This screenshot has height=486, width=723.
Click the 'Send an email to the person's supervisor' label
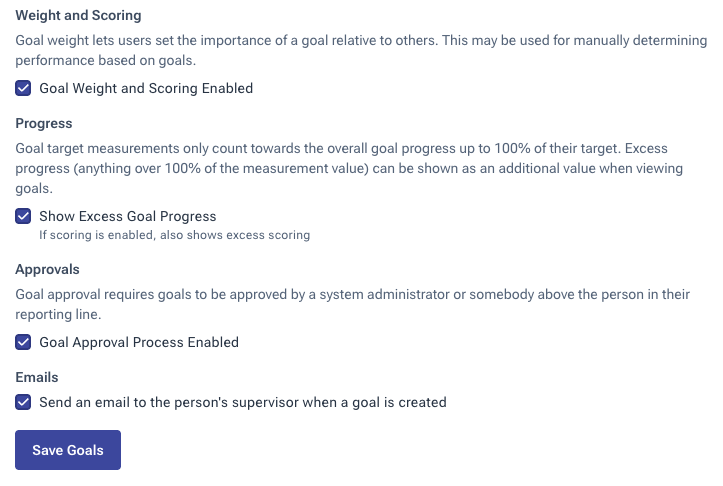click(x=243, y=403)
